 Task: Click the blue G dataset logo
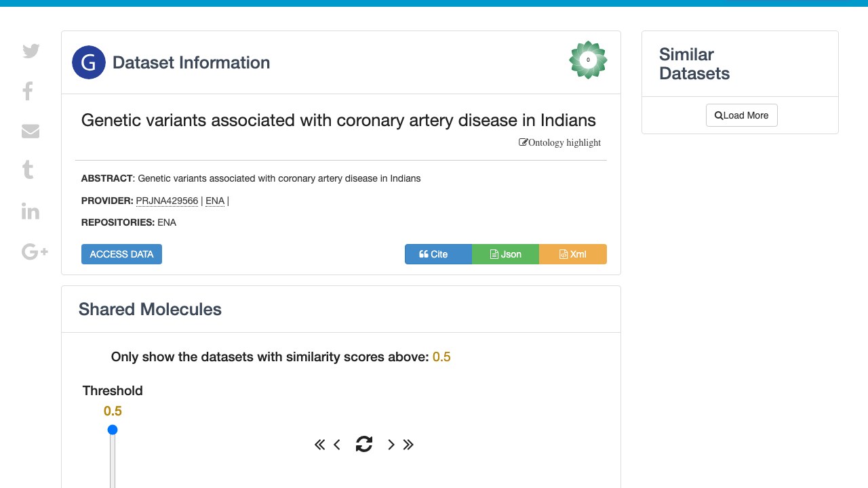pyautogui.click(x=89, y=62)
